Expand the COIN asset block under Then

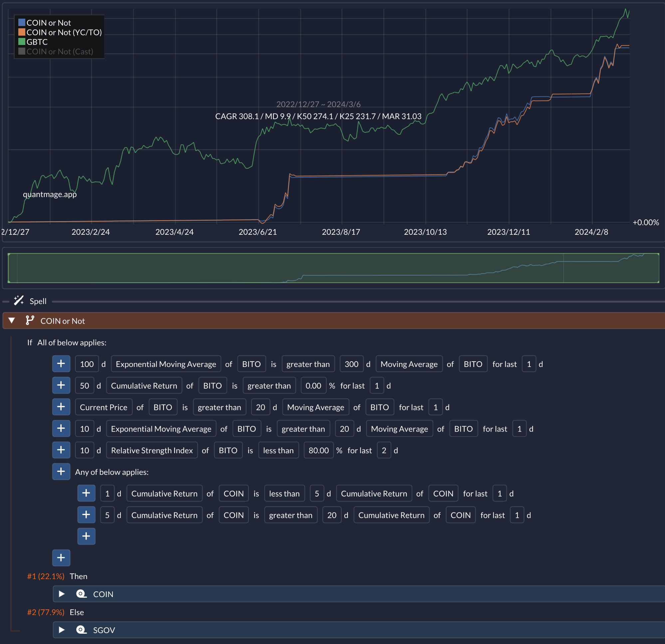[62, 594]
